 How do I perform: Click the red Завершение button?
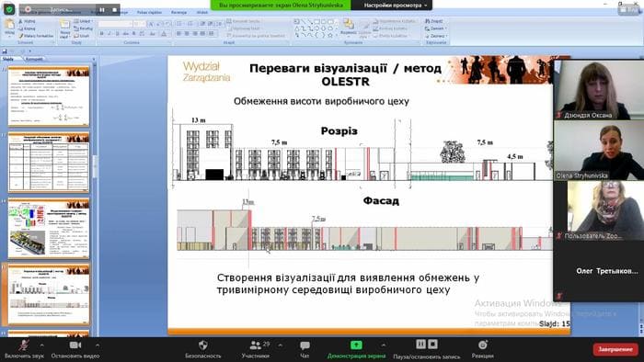click(x=615, y=349)
